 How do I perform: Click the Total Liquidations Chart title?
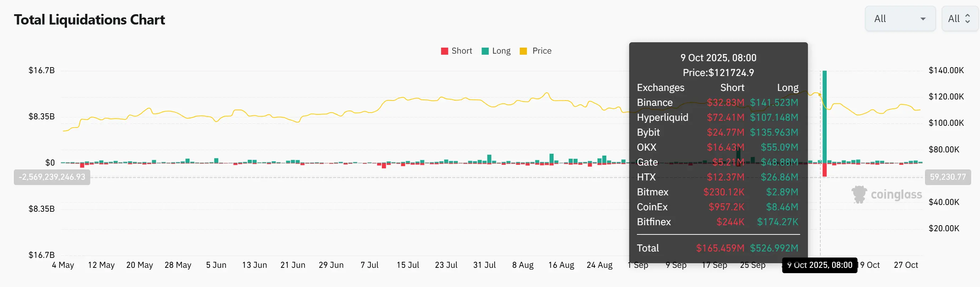coord(89,20)
